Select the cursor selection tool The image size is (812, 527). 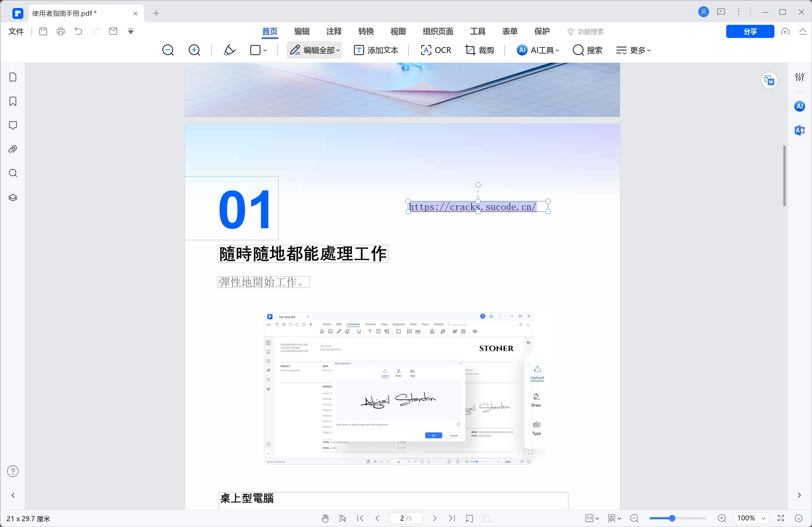pos(342,518)
